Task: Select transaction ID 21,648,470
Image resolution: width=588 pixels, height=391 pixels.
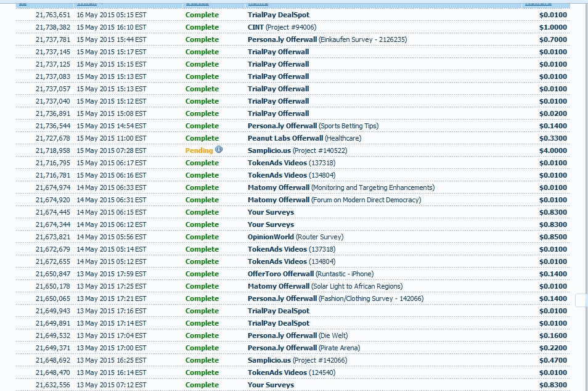Action: tap(53, 373)
